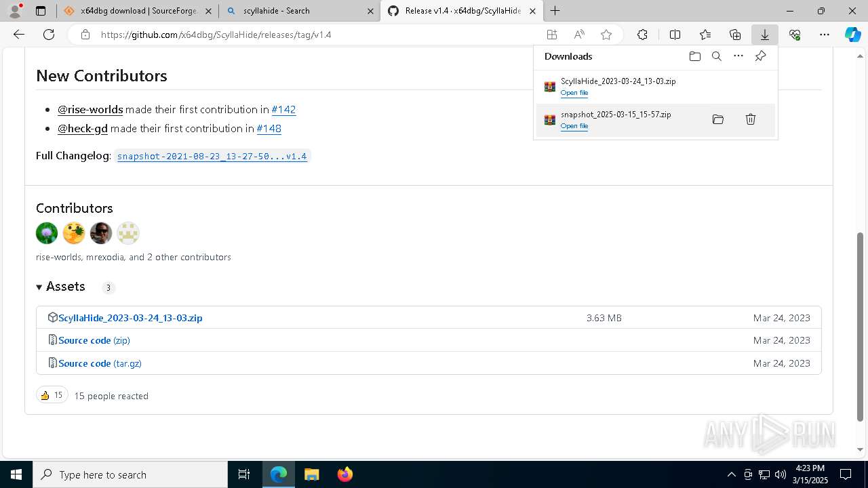Image resolution: width=868 pixels, height=488 pixels.
Task: Open notification center icon
Action: click(846, 474)
